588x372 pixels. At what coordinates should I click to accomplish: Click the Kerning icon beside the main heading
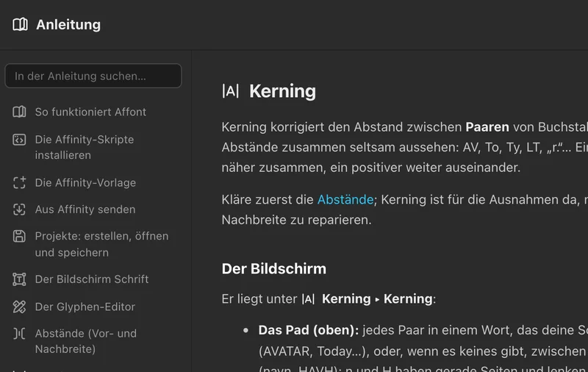click(231, 91)
